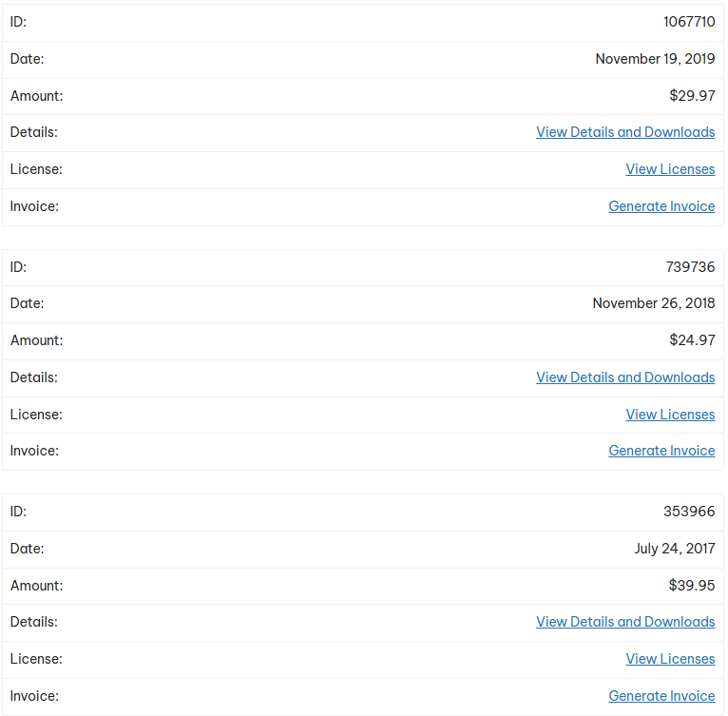Open View Licenses for order 739736

coord(670,415)
